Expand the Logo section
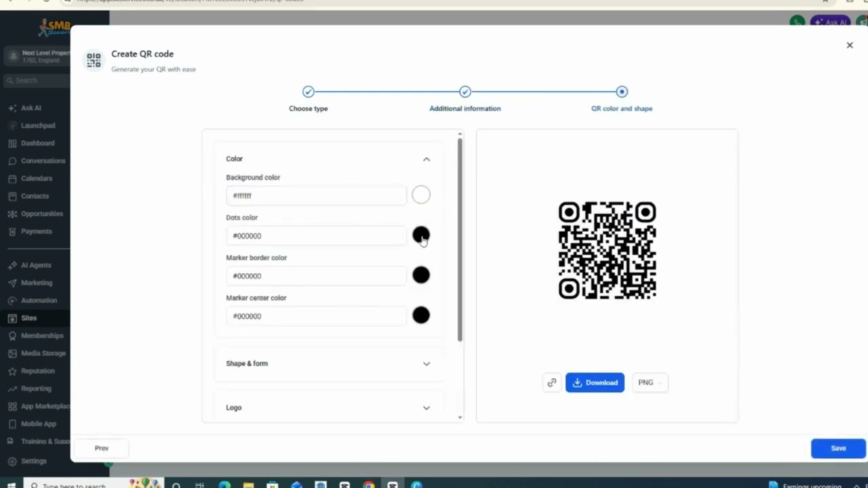The width and height of the screenshot is (868, 488). [427, 408]
